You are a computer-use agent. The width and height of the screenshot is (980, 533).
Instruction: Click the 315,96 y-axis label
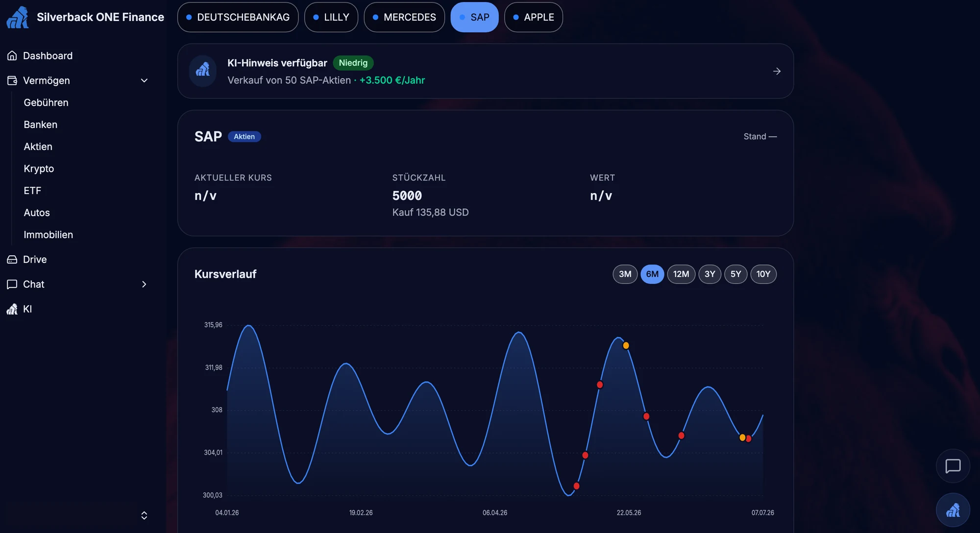(x=213, y=325)
